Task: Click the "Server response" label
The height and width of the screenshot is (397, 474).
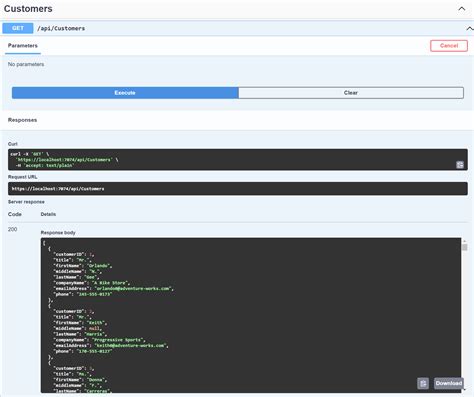Action: (x=26, y=202)
